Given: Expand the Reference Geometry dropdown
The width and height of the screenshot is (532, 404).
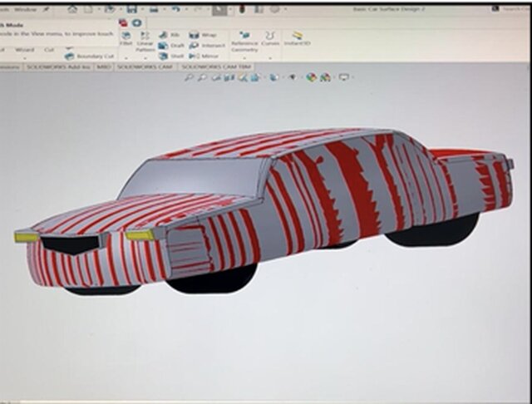Looking at the screenshot, I should pyautogui.click(x=244, y=57).
